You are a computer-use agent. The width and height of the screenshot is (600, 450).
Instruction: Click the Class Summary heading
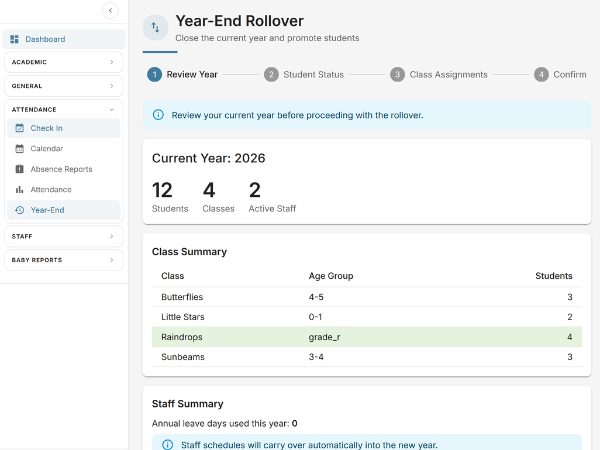tap(189, 252)
